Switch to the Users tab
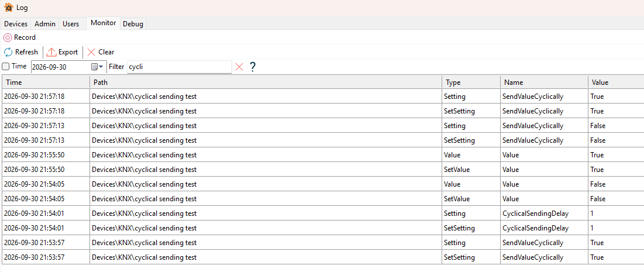The width and height of the screenshot is (644, 272). 71,24
